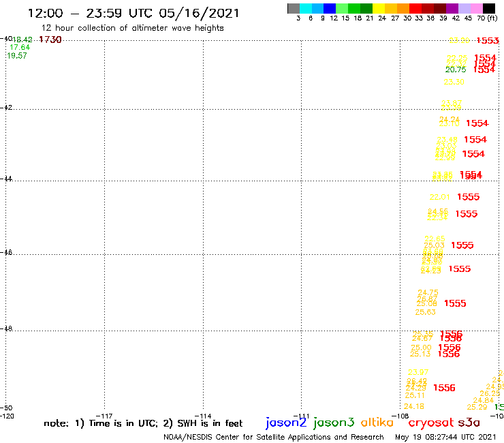Click the wave height '23.48'
Image resolution: width=504 pixels, height=443 pixels.
[447, 140]
